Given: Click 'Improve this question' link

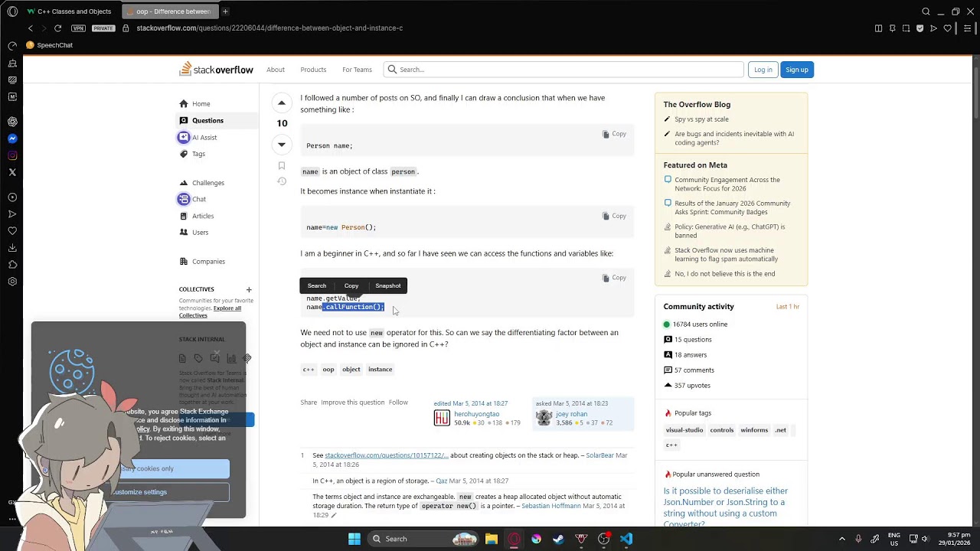Looking at the screenshot, I should (x=353, y=403).
